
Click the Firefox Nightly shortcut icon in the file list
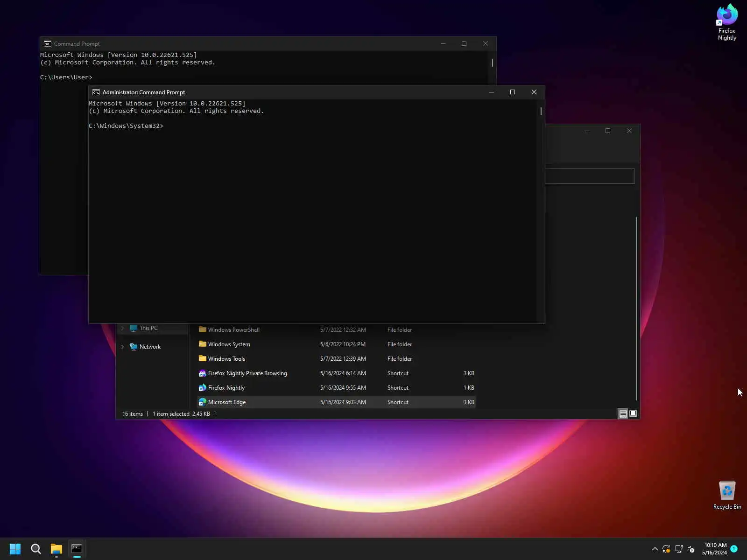click(203, 387)
